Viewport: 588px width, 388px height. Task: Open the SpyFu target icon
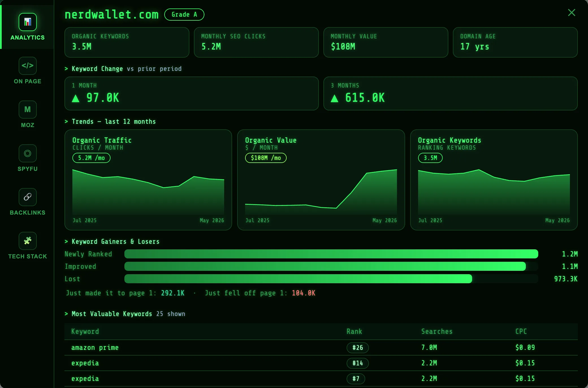coord(27,153)
